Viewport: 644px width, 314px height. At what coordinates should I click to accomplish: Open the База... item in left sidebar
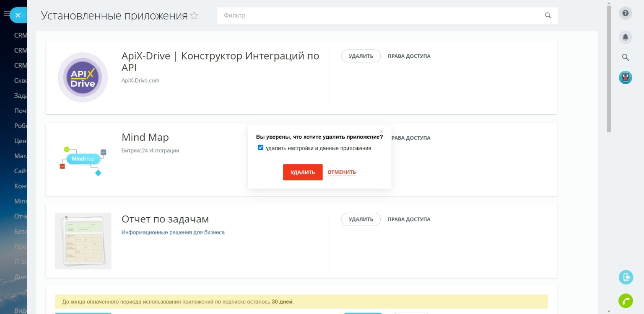pos(21,231)
